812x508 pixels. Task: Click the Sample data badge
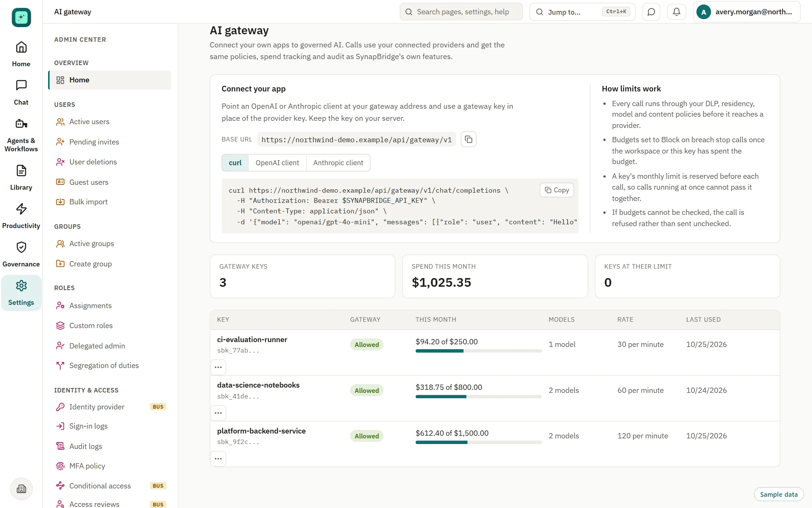click(779, 494)
